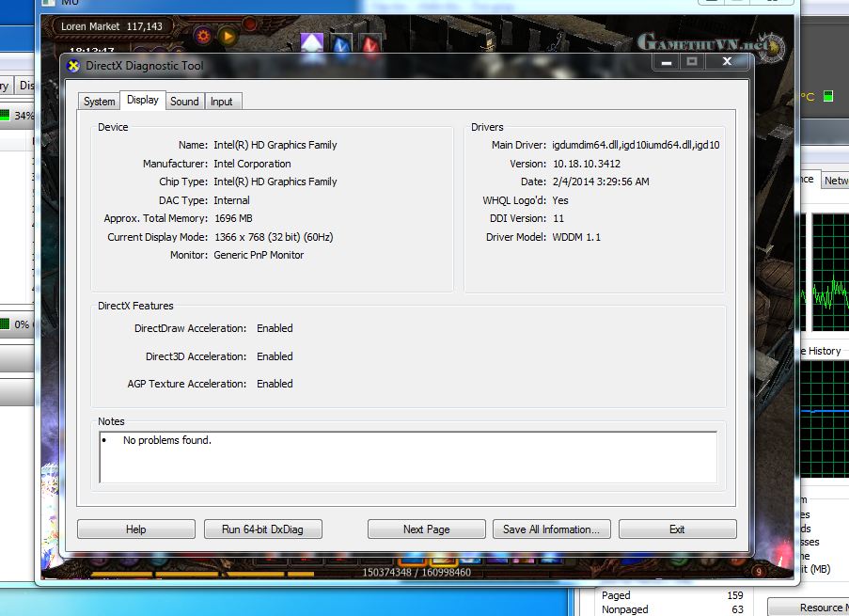The image size is (849, 616).
Task: Click the white pyramid gem icon in the game
Action: tap(312, 43)
